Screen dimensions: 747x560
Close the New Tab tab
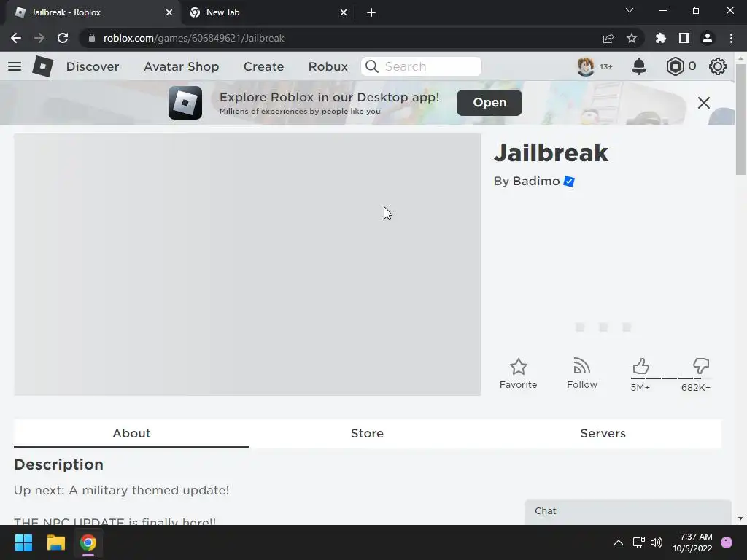344,12
